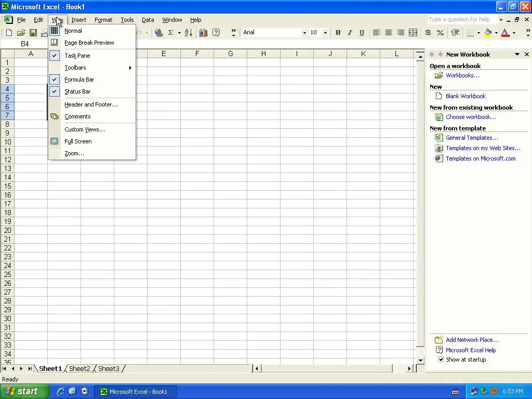532x399 pixels.
Task: Click Add Network Place... link
Action: (x=472, y=340)
